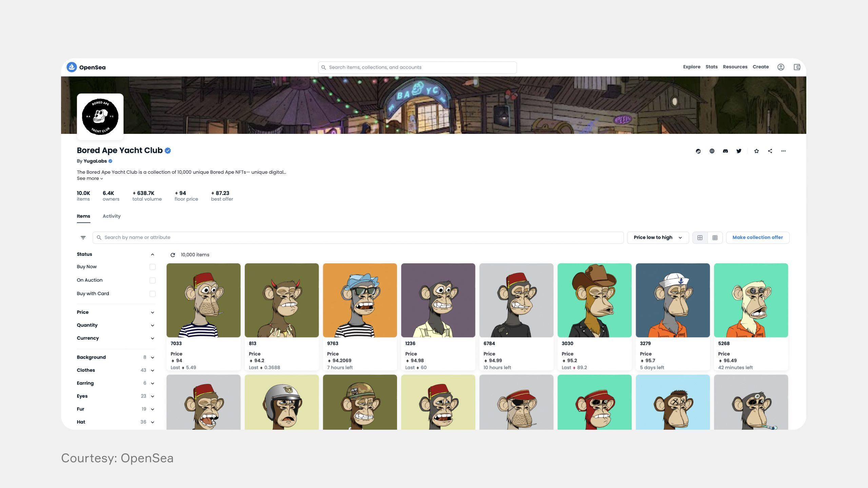Viewport: 868px width, 488px height.
Task: Open the Resources menu
Action: [x=735, y=67]
